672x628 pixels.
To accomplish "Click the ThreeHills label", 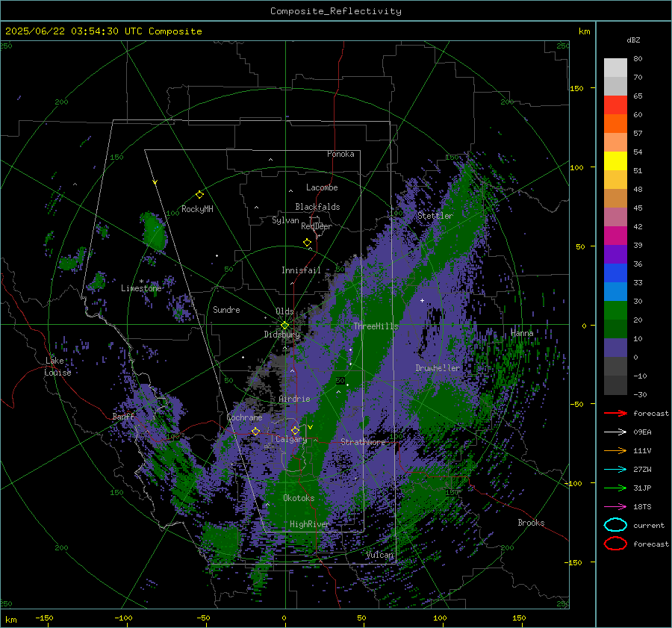I will click(x=376, y=326).
